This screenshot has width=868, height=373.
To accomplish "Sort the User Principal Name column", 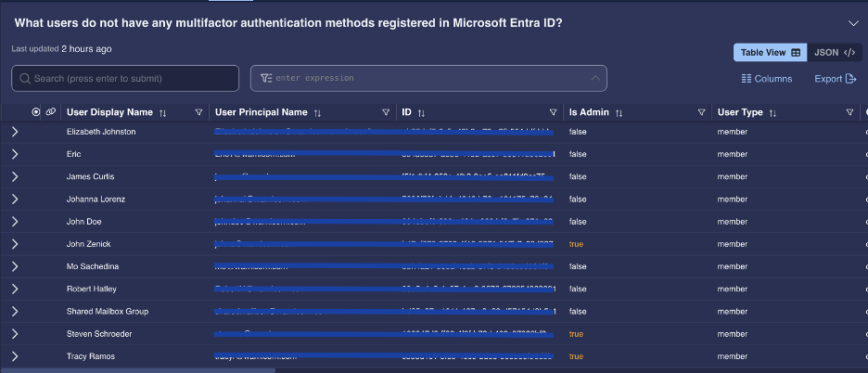I will point(317,112).
